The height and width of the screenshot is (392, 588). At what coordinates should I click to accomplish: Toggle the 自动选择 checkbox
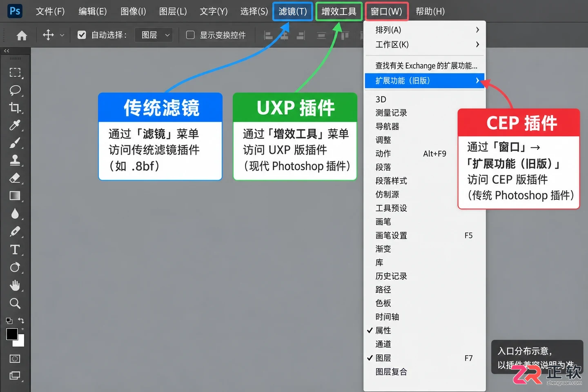point(82,35)
